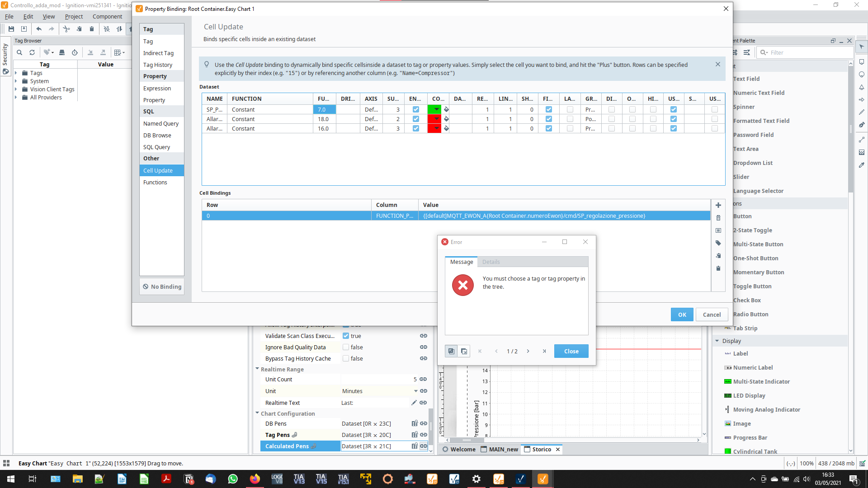
Task: Click binding link icon for Unit Count
Action: [x=423, y=379]
